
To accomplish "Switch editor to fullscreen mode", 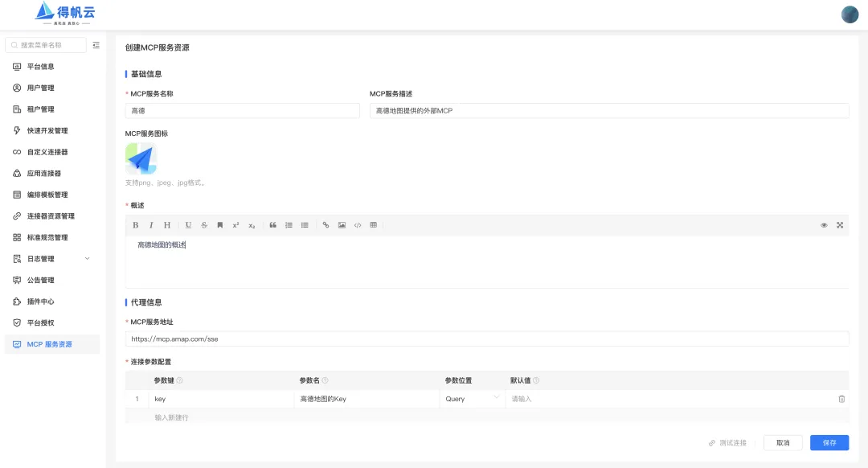I will pyautogui.click(x=840, y=225).
